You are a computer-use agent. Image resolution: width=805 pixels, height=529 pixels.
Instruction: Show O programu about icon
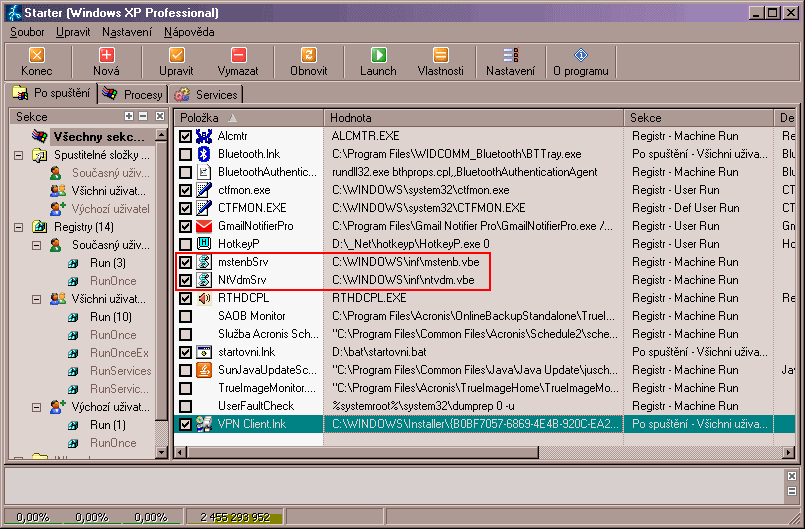[581, 55]
